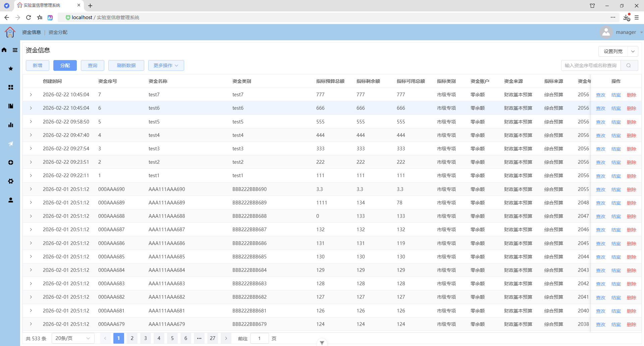Open the 更多操作 dropdown

[166, 65]
